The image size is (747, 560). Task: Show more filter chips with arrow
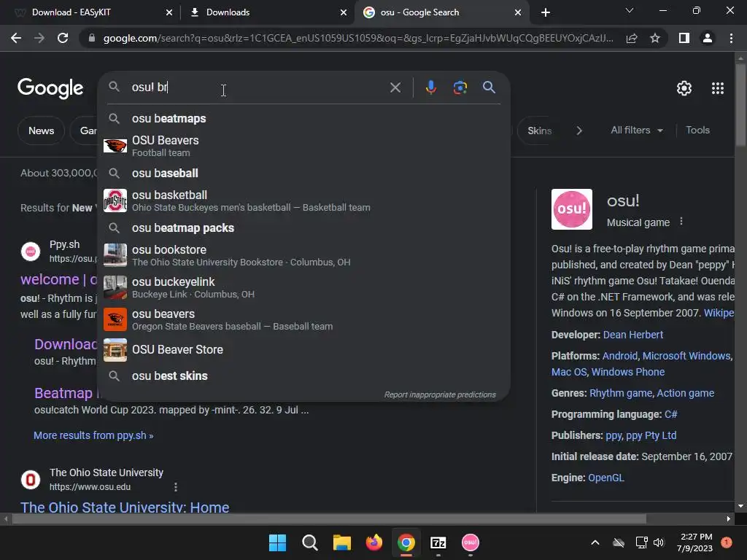[579, 131]
